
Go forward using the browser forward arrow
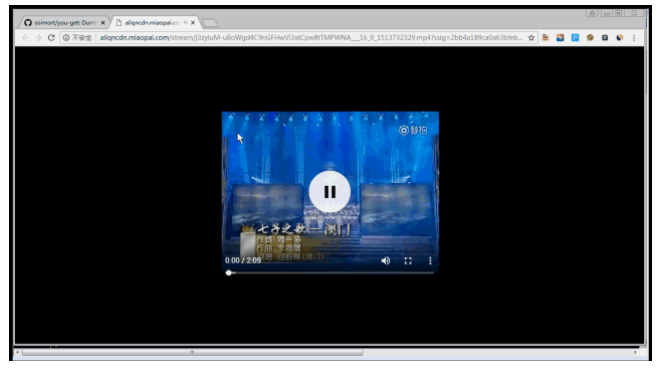pos(38,37)
